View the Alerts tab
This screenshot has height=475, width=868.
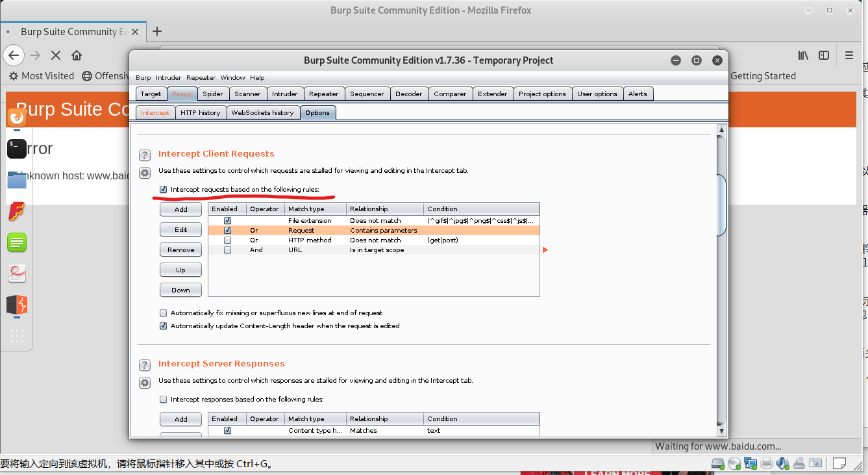click(x=638, y=94)
